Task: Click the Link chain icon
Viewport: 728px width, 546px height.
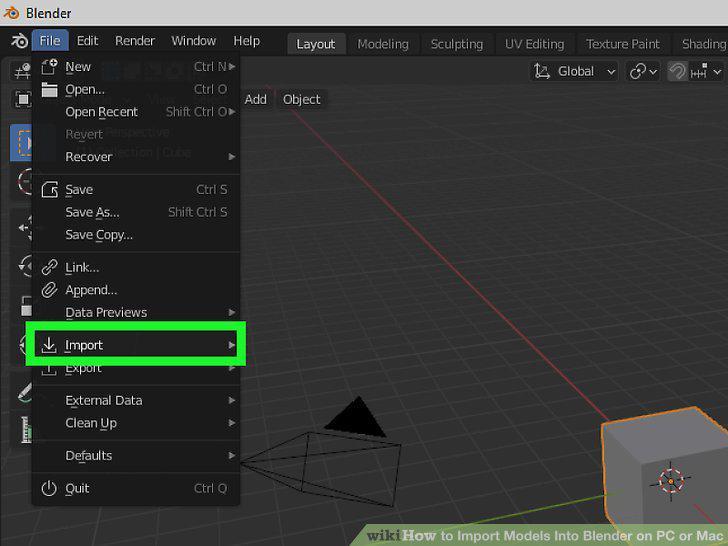Action: point(49,267)
